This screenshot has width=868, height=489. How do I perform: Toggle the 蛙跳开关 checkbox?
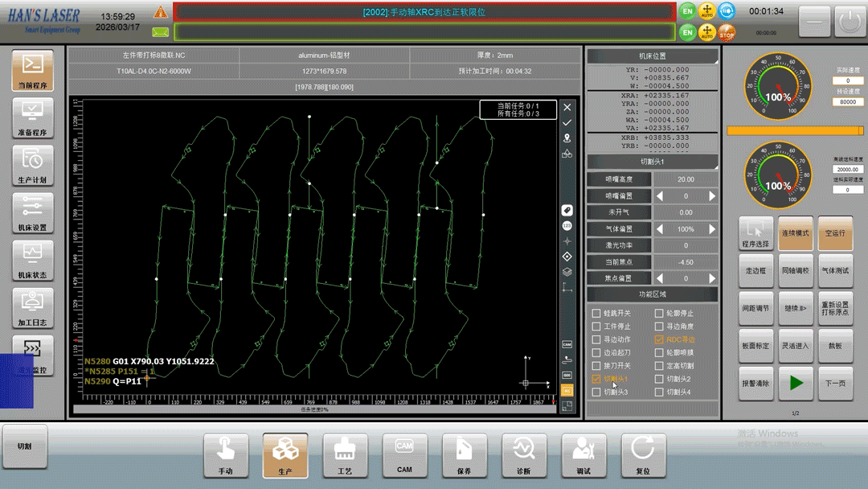point(596,314)
